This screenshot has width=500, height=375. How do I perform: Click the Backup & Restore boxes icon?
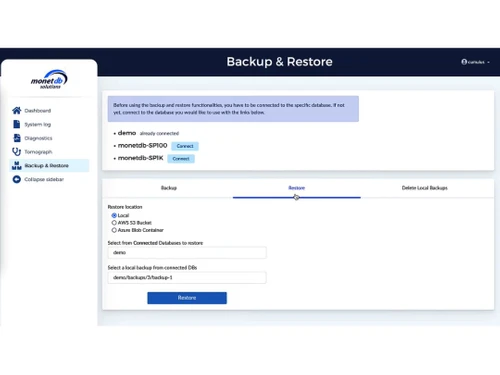click(17, 165)
